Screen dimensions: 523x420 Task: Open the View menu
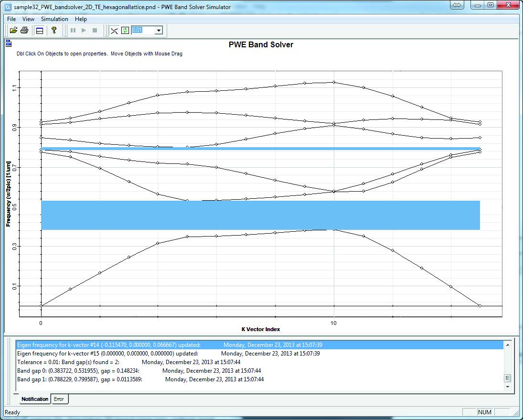pos(28,19)
